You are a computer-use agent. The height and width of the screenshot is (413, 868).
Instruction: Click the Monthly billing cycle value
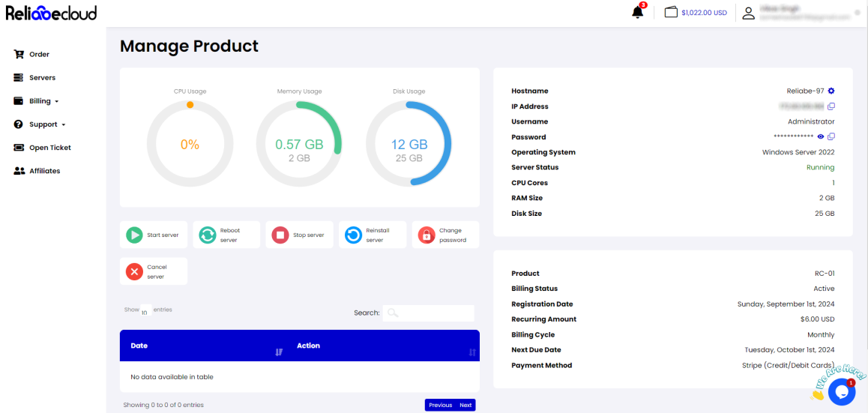click(821, 334)
